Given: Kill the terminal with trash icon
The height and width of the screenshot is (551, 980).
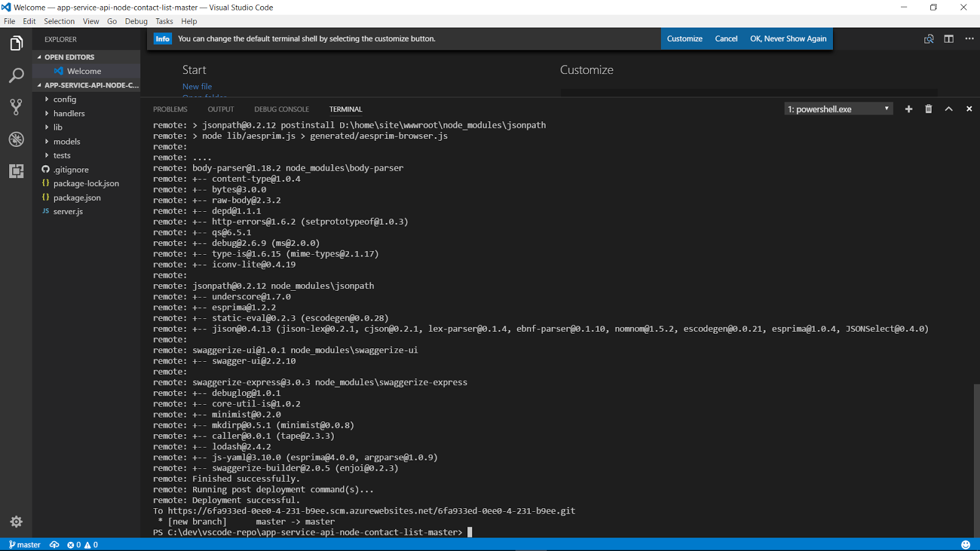Looking at the screenshot, I should [929, 109].
